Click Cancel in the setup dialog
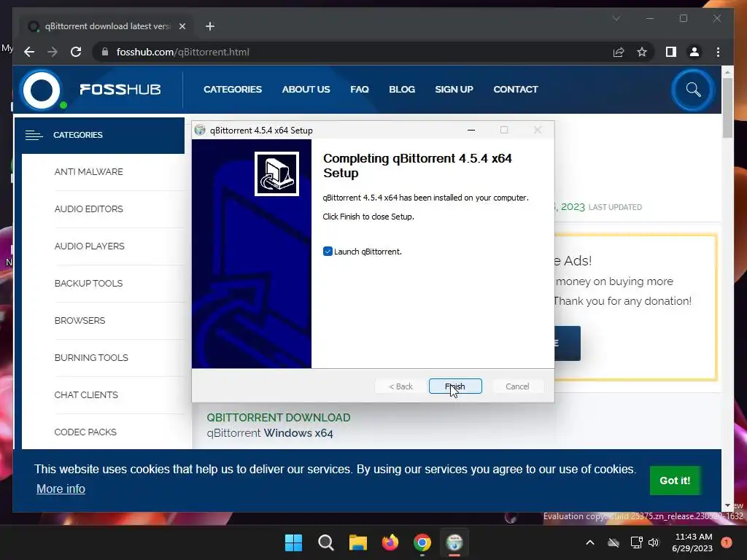 [517, 386]
